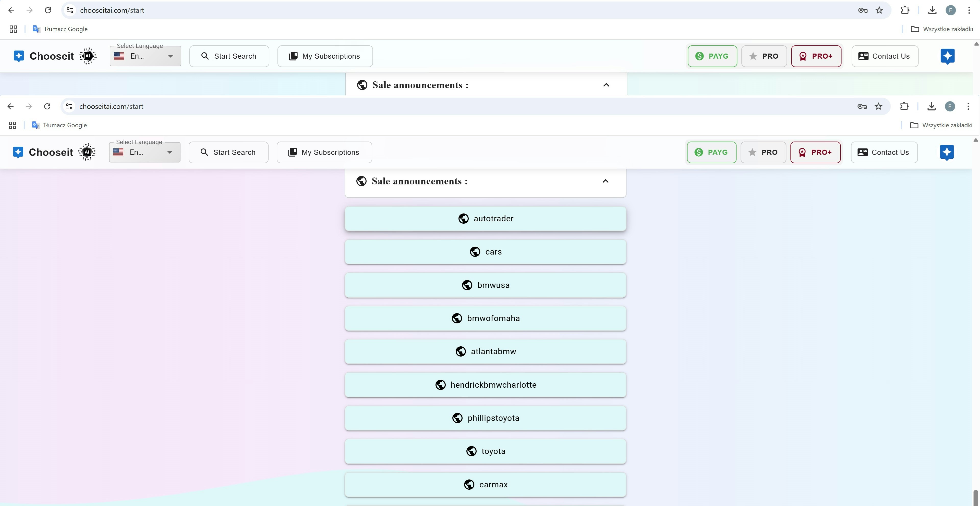
Task: Go to the Start Search page
Action: 228,153
